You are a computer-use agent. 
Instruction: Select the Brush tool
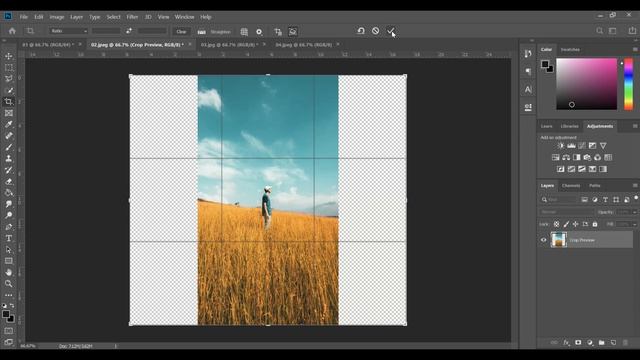click(x=9, y=147)
